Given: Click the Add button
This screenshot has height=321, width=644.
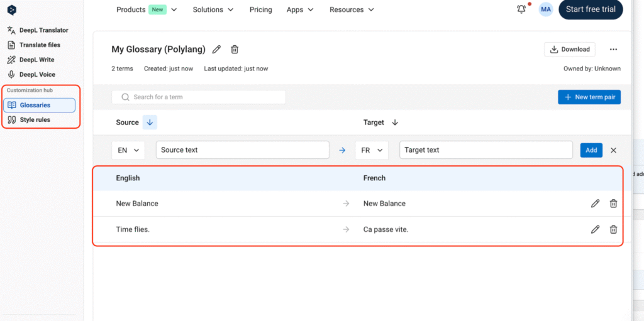Looking at the screenshot, I should [x=591, y=150].
